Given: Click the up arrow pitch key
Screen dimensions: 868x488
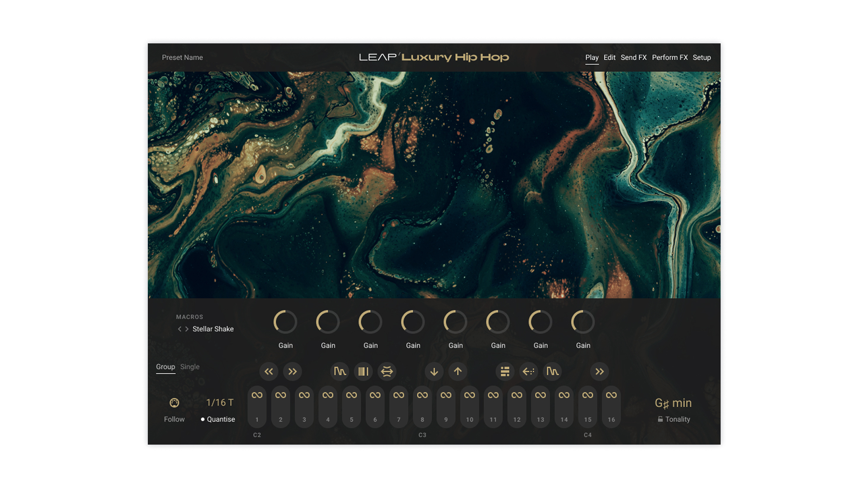Looking at the screenshot, I should pos(458,371).
